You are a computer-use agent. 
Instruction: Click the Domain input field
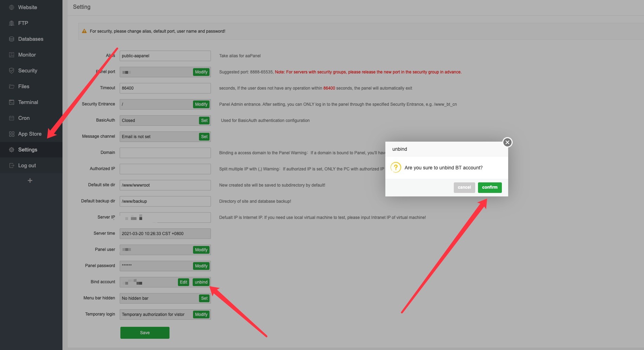tap(165, 153)
